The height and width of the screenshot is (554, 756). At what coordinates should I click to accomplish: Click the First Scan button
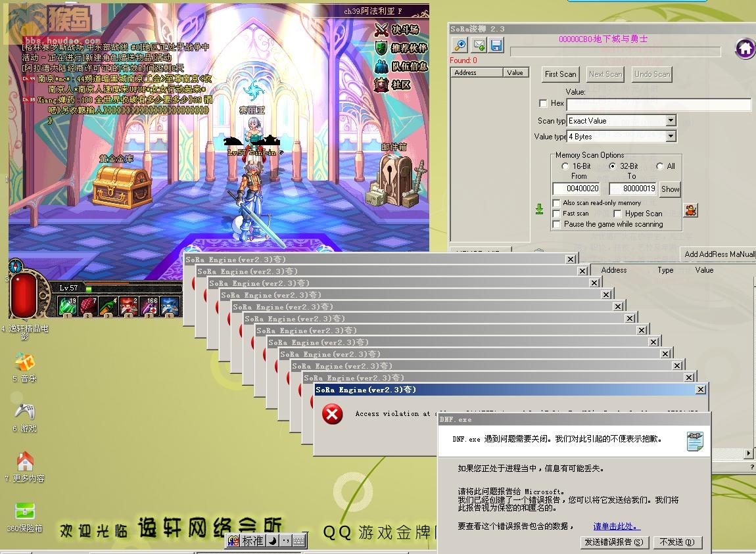click(x=560, y=74)
